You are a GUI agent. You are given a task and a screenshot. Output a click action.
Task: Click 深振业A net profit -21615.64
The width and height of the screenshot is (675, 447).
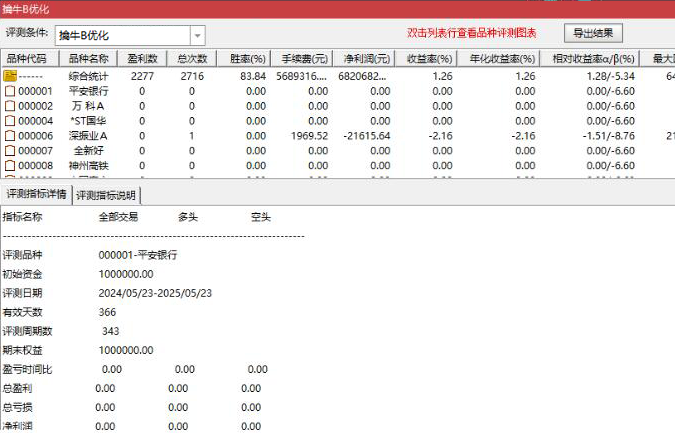point(367,136)
